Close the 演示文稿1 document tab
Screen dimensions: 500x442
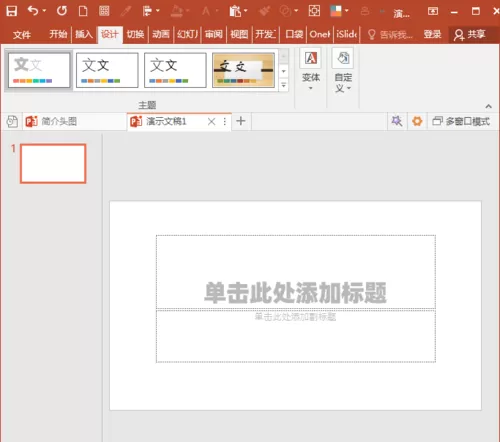pos(211,122)
